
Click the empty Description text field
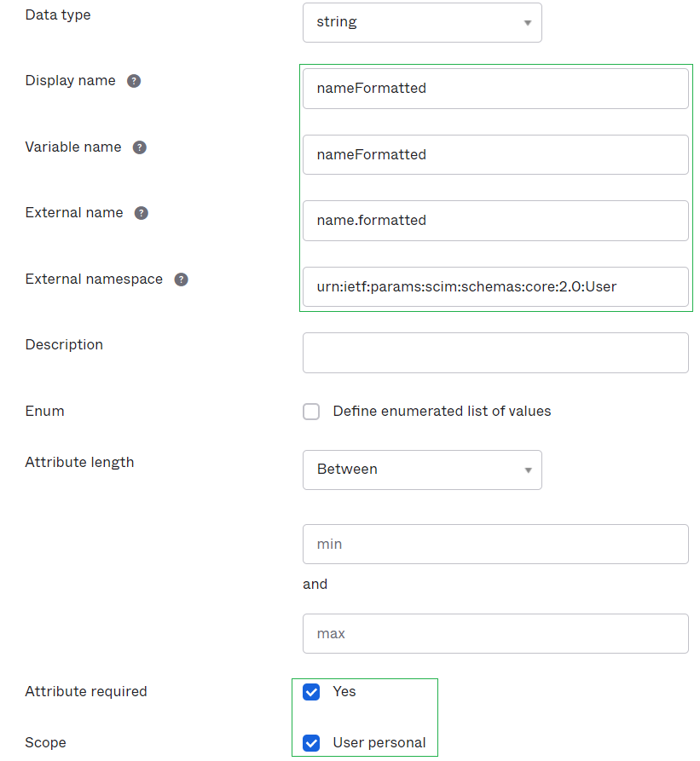[x=495, y=353]
